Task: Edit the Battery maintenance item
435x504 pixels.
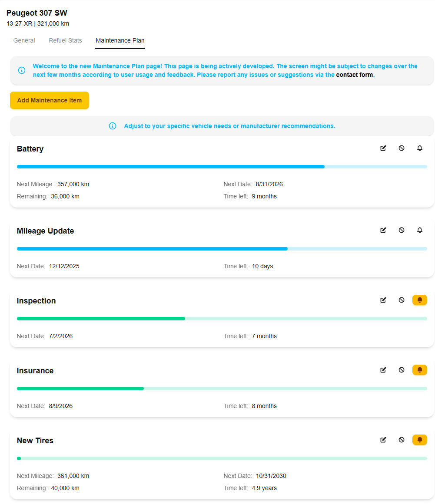Action: (383, 148)
